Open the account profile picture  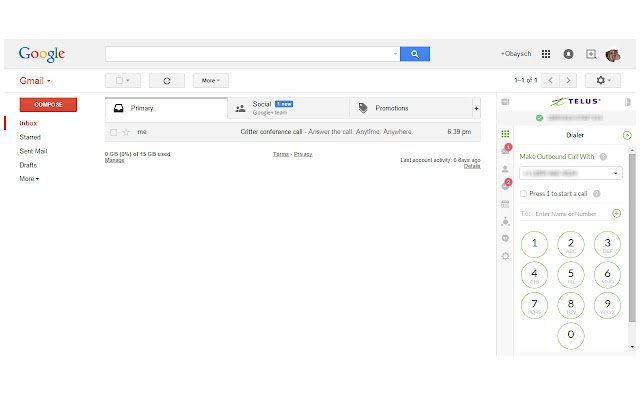click(613, 55)
